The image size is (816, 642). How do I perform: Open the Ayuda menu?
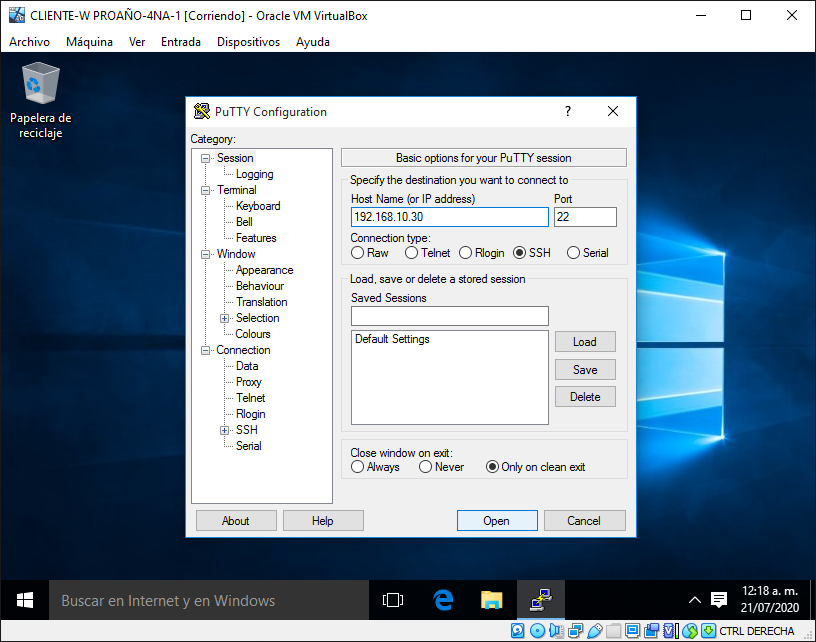313,42
